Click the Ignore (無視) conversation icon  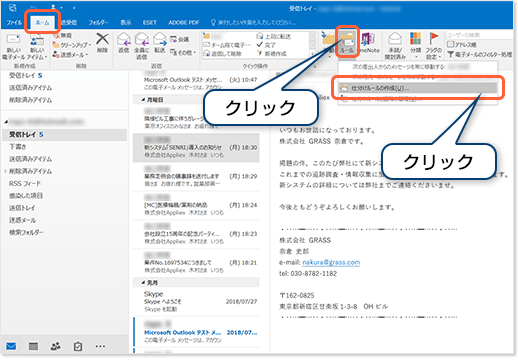[56, 35]
